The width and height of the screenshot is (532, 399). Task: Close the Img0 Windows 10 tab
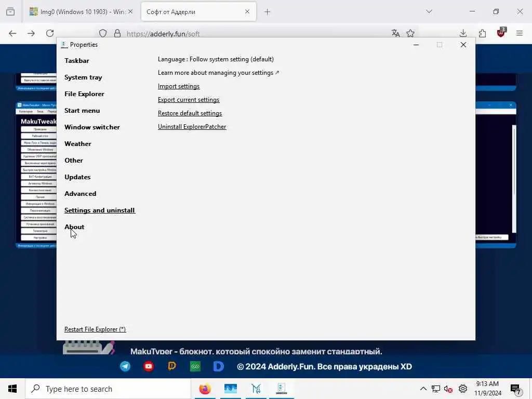[130, 11]
